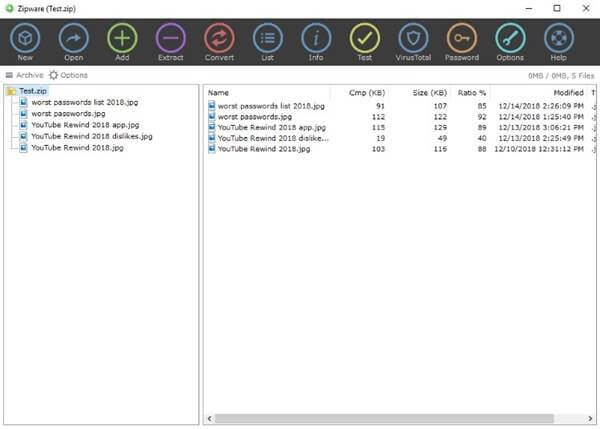This screenshot has height=429, width=600.
Task: Run archive test with the Test icon
Action: point(365,38)
